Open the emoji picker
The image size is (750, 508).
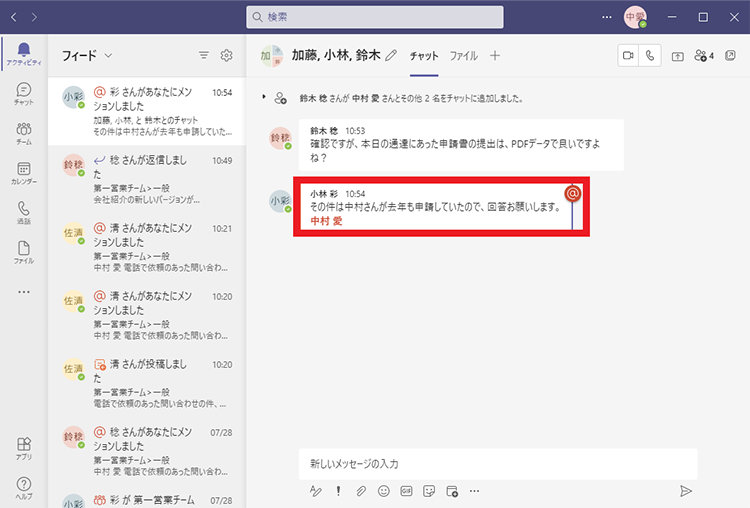coord(384,491)
